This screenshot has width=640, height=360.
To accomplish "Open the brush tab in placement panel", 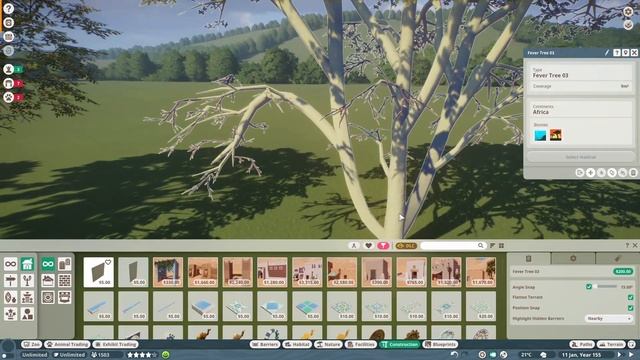I will click(x=617, y=258).
